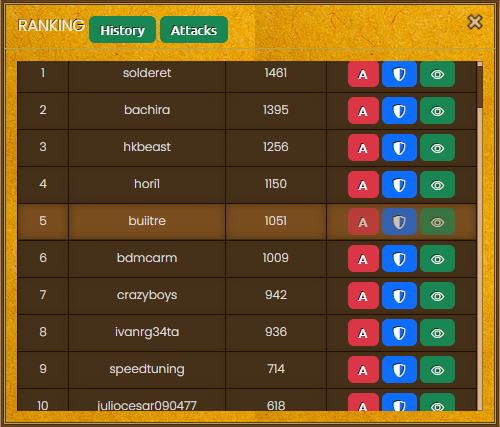Image resolution: width=500 pixels, height=427 pixels.
Task: Select the player name bachira
Action: pyautogui.click(x=147, y=110)
